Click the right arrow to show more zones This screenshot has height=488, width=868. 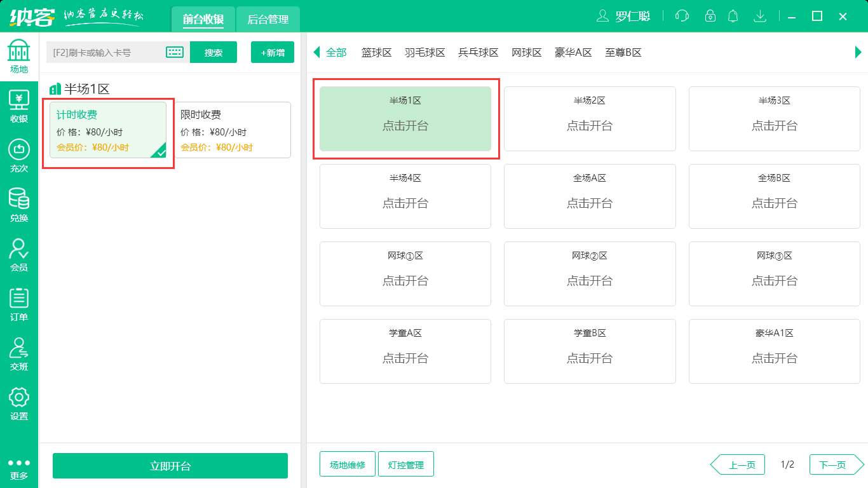coord(858,53)
